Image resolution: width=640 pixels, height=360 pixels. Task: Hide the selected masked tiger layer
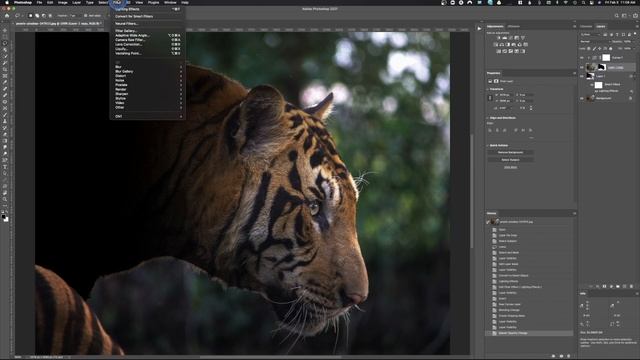point(582,67)
